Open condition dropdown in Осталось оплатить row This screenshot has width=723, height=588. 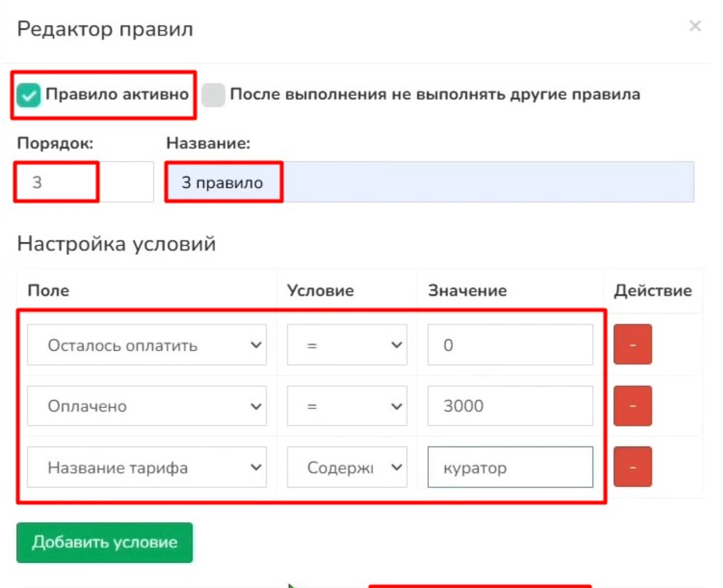coord(347,345)
